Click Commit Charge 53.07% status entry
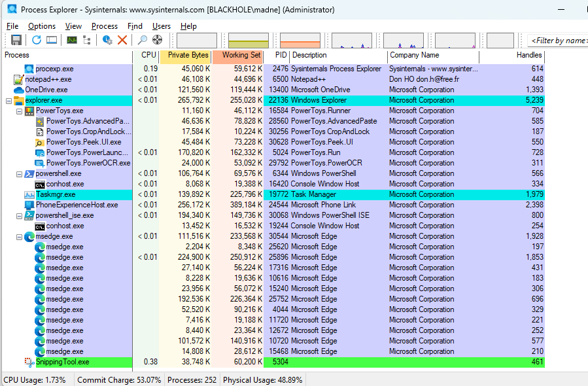Screen dimensions: 588x386 coord(119,380)
